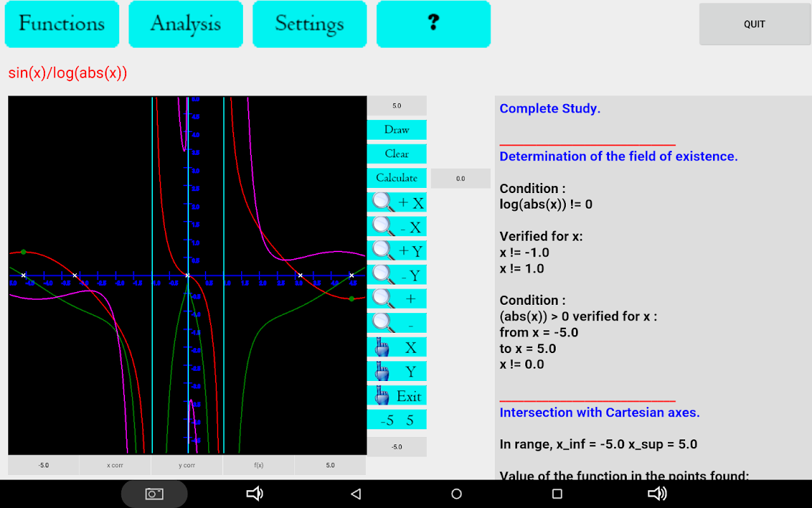Click the Calculate button

396,178
